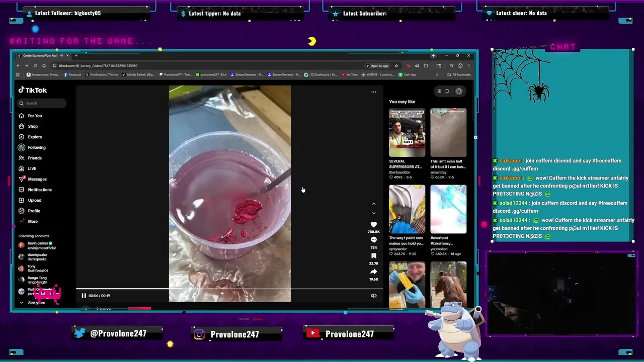Bookmark the video via favorites icon
Viewport: 644px width, 362px height.
(x=373, y=256)
